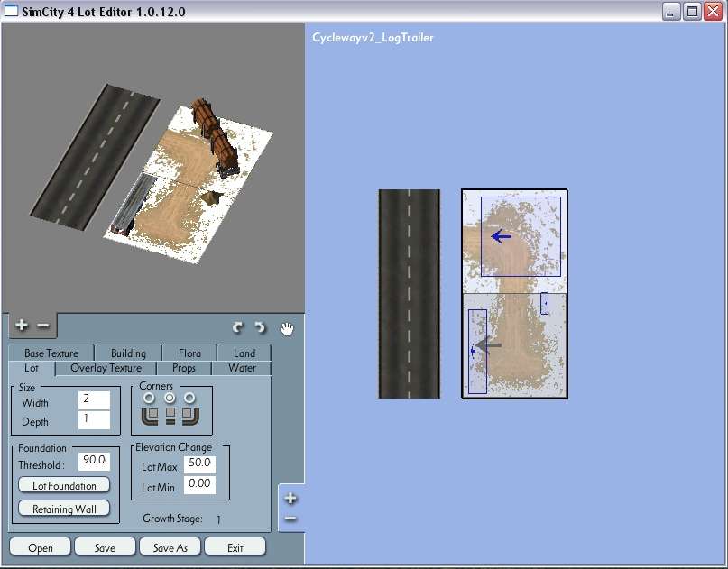Rotate the 3D view clockwise
The width and height of the screenshot is (728, 569).
(x=238, y=327)
